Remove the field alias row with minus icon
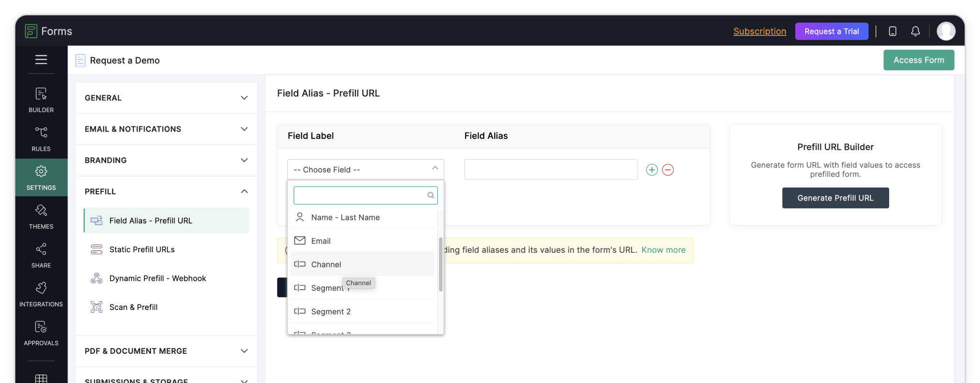980x383 pixels. tap(668, 169)
